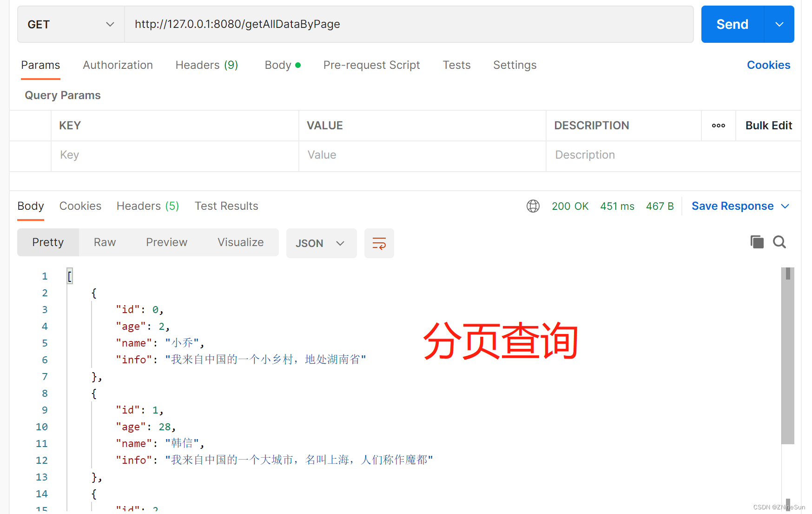Click the network globe icon
The width and height of the screenshot is (812, 514).
pyautogui.click(x=533, y=206)
